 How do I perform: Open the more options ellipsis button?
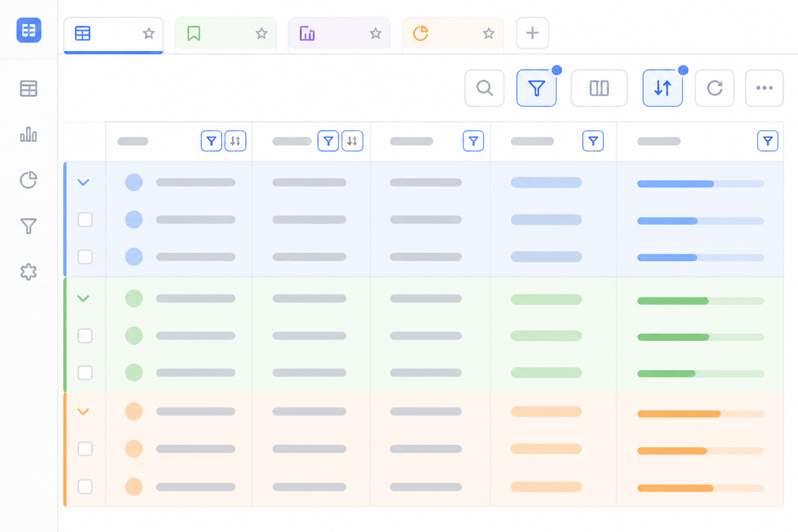(764, 88)
